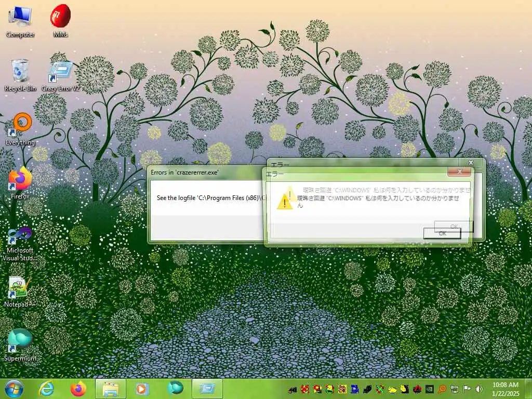
Task: Click the 'Errors in crazererrer.exe' title bar
Action: [x=205, y=172]
